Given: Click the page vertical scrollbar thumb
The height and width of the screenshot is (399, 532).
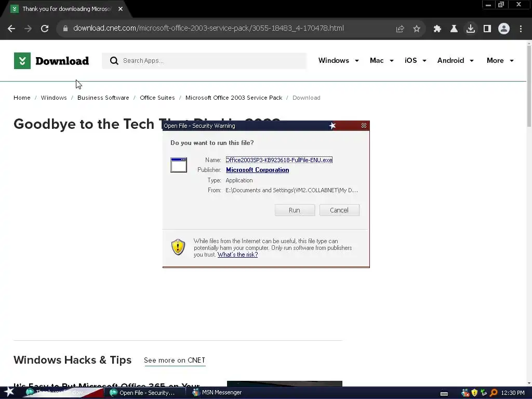Looking at the screenshot, I should click(529, 87).
